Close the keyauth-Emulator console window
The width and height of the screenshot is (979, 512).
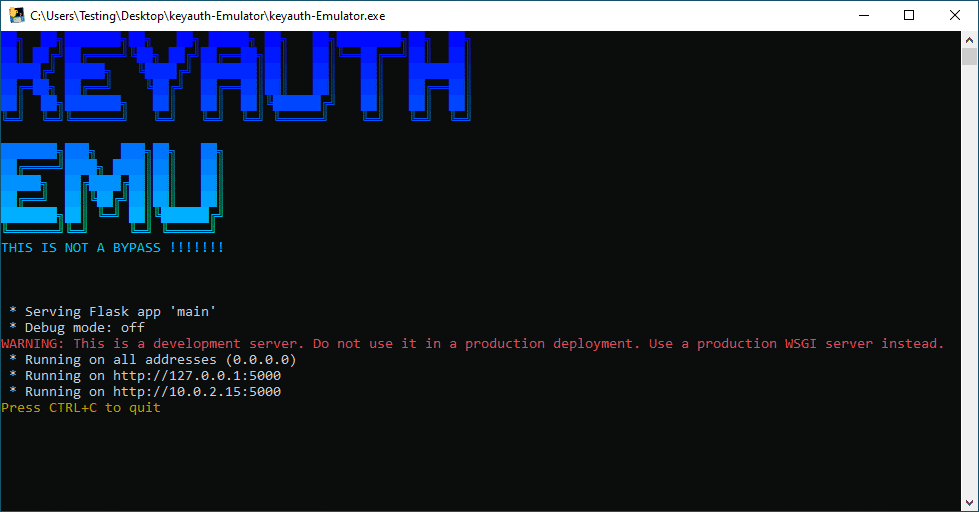955,16
